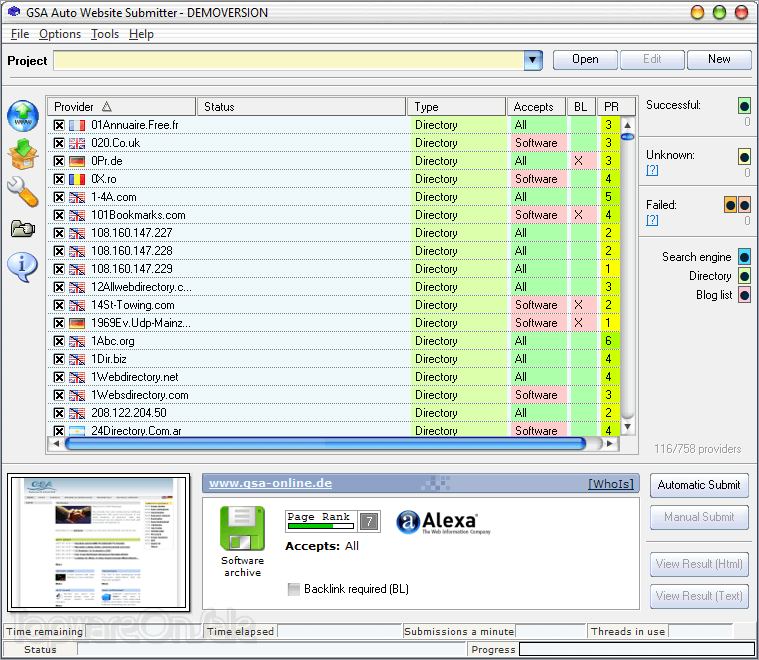Screen dimensions: 759x660
Task: Sort by the Accepts column header
Action: tap(536, 107)
